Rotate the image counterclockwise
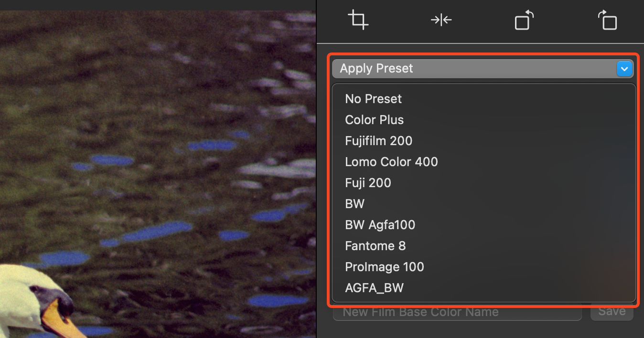 click(x=524, y=20)
